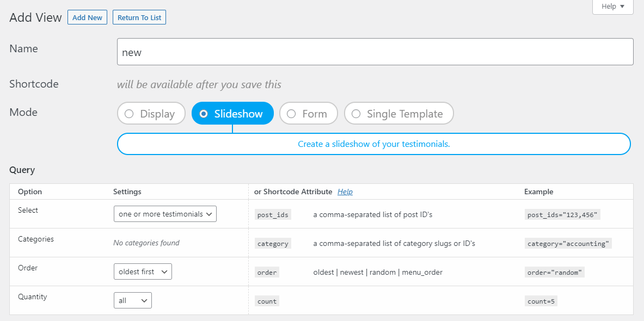Click the order="random" example snippet

point(555,272)
